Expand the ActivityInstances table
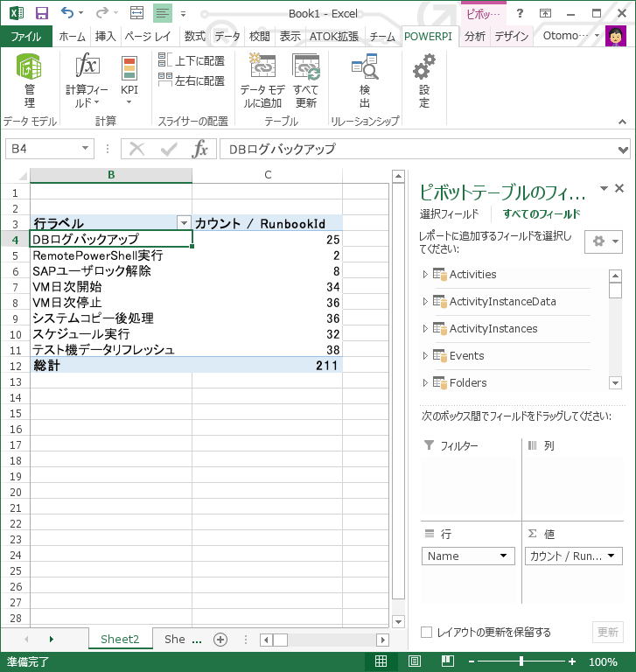The height and width of the screenshot is (672, 636). click(x=425, y=329)
